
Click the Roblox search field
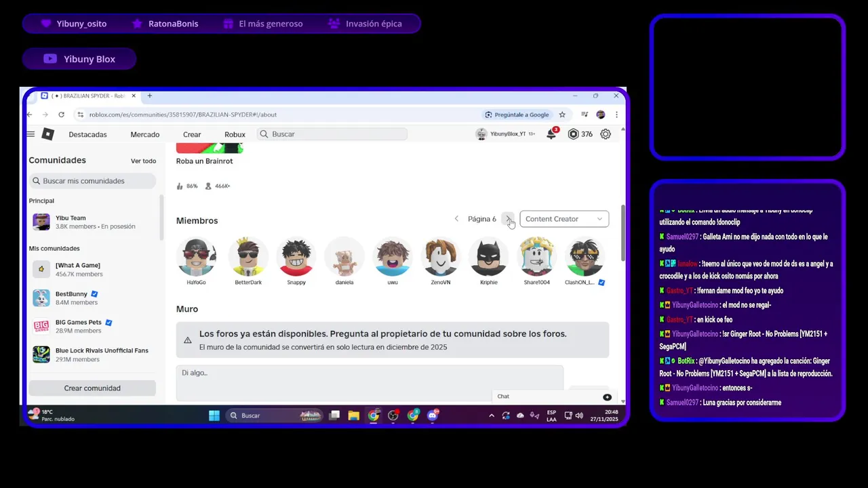point(332,134)
